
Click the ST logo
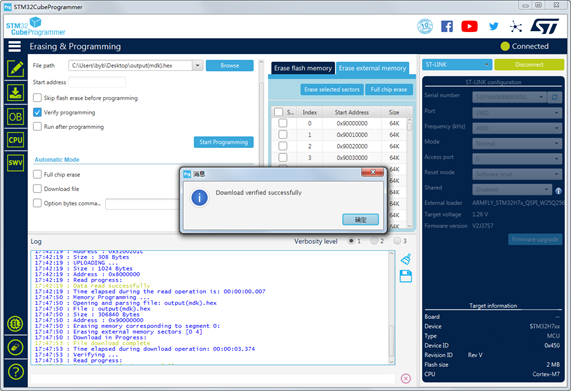tap(545, 26)
